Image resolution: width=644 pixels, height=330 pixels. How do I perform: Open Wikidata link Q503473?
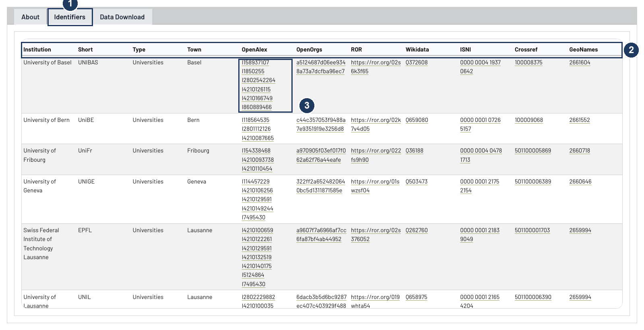click(x=416, y=181)
